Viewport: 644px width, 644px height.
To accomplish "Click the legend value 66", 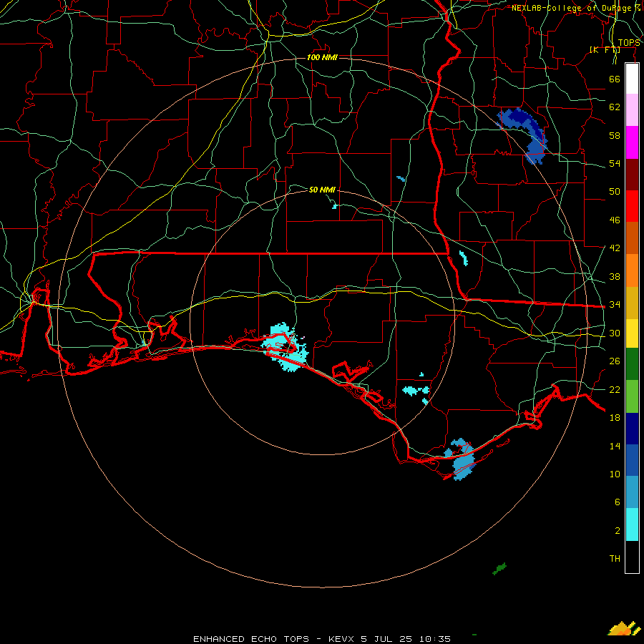I will click(615, 79).
